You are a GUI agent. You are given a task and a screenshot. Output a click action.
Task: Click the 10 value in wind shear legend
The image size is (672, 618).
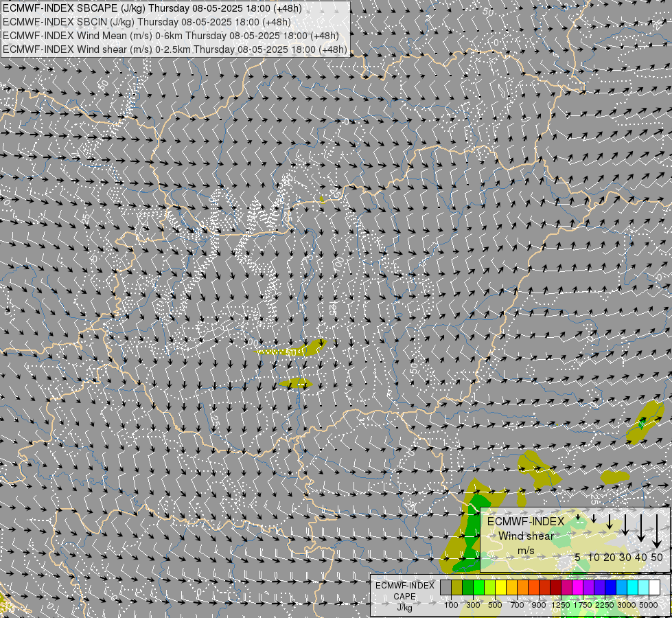[594, 557]
